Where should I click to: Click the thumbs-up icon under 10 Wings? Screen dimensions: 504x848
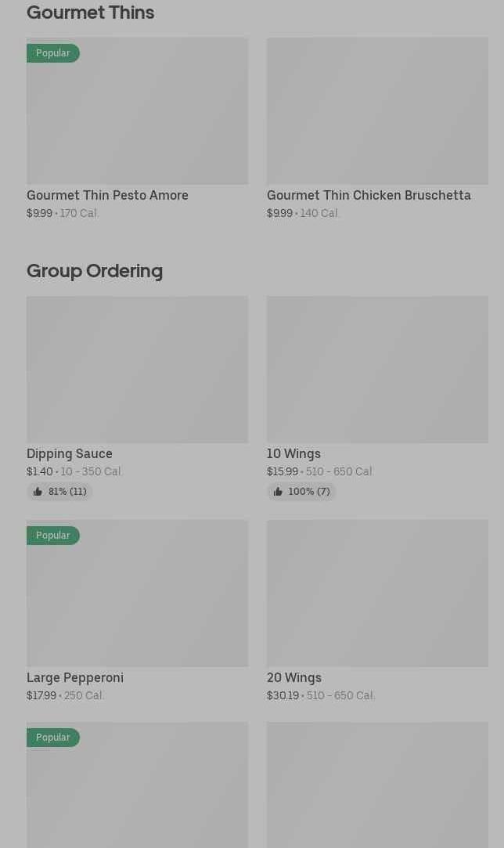(278, 492)
